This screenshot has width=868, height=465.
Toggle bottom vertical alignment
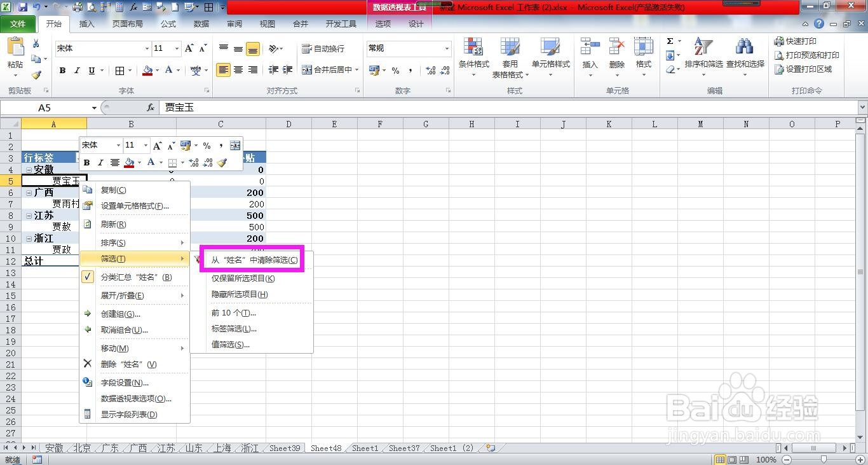pyautogui.click(x=252, y=49)
